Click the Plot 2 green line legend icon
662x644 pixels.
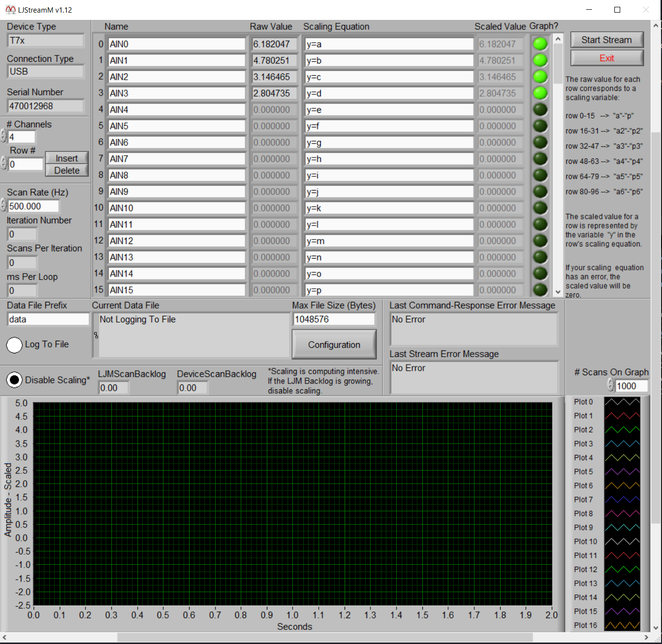tap(622, 430)
